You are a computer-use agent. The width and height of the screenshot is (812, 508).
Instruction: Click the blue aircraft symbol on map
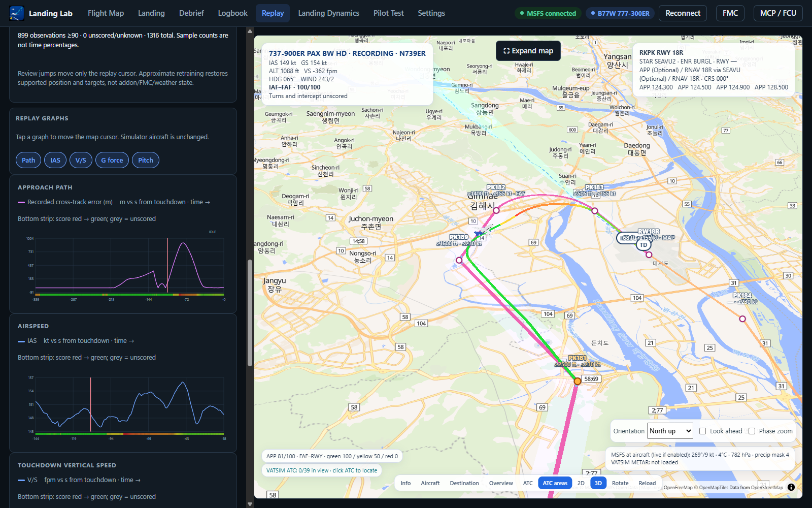point(479,233)
